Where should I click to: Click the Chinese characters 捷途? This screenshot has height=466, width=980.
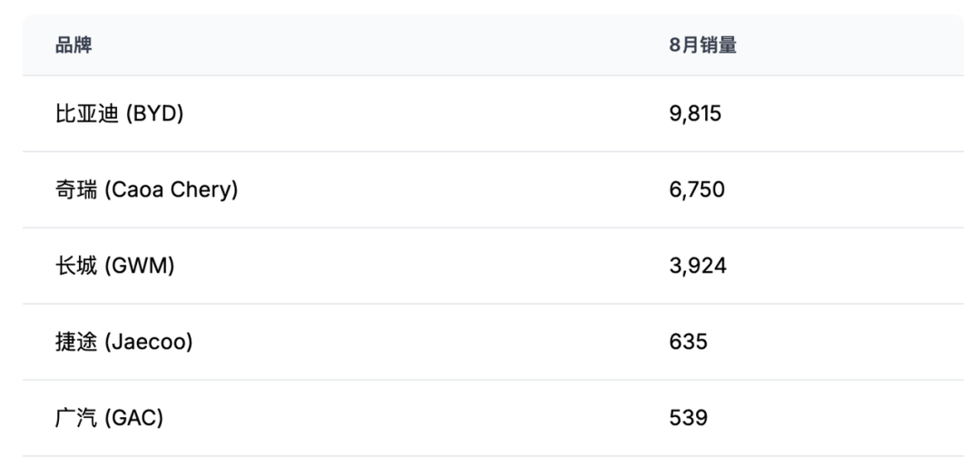click(76, 342)
